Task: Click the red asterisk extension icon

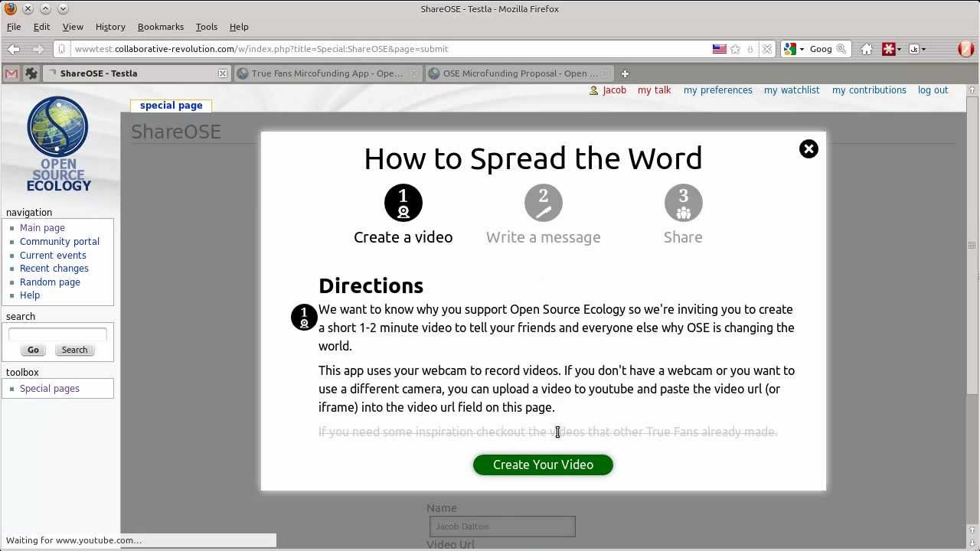Action: click(x=889, y=49)
